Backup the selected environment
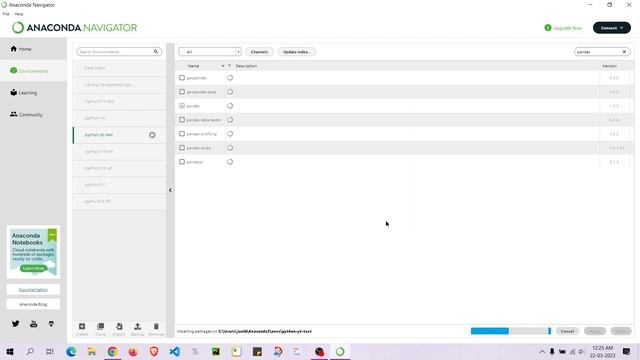Screen dimensions: 640x360 [138, 329]
